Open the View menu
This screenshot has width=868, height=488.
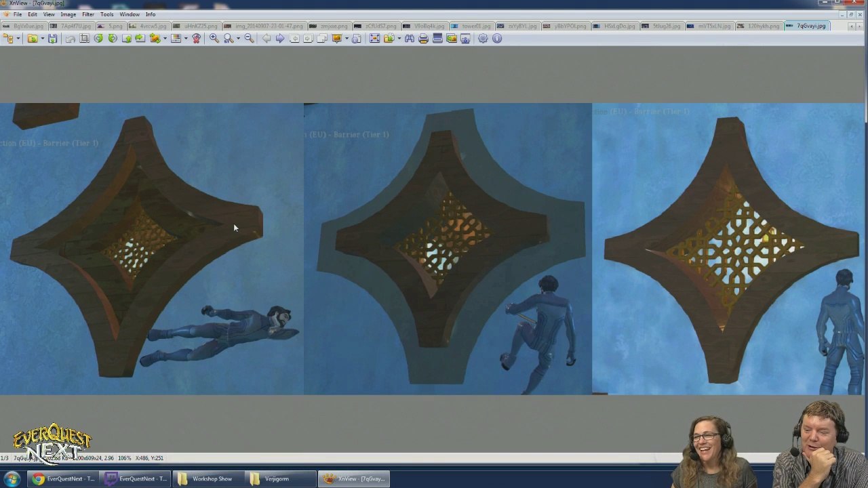click(50, 14)
